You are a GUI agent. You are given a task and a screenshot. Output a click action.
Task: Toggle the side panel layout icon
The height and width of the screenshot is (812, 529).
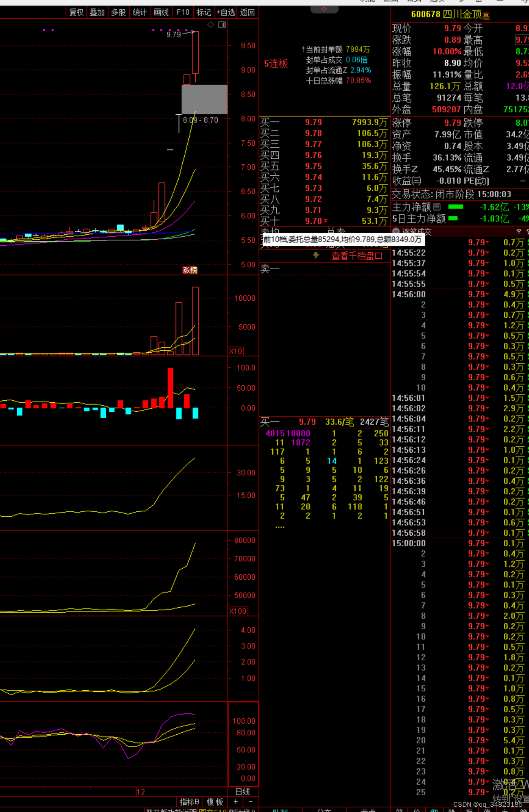222,25
